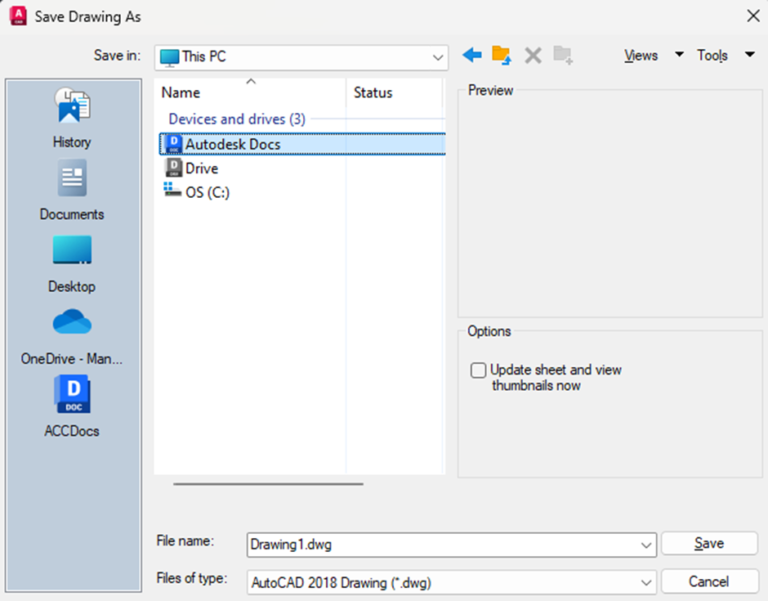Viewport: 768px width, 601px height.
Task: Select the Drive entry text
Action: [202, 168]
